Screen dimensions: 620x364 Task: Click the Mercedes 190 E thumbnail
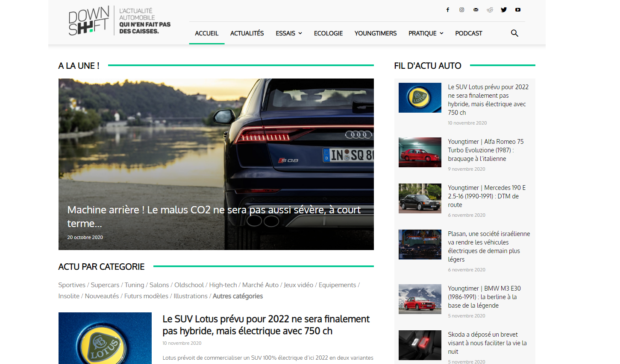pos(420,198)
